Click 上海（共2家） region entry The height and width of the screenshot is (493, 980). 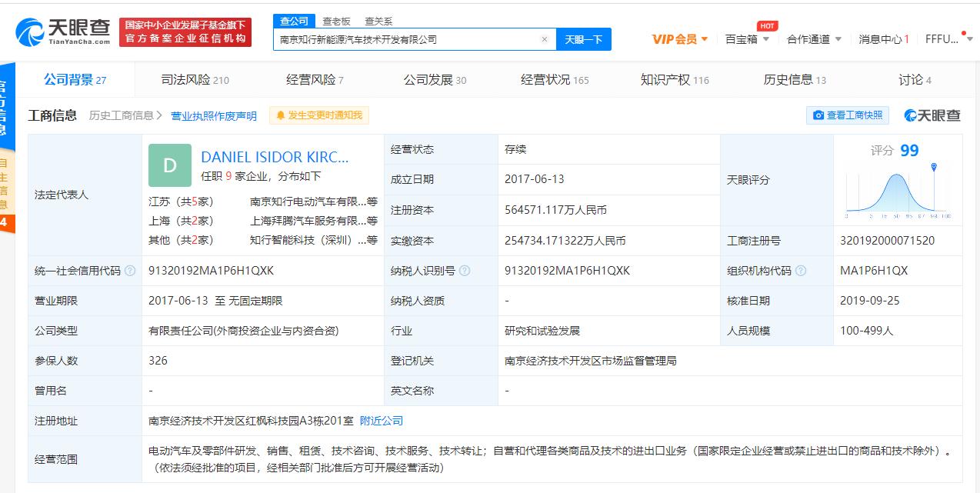point(182,221)
